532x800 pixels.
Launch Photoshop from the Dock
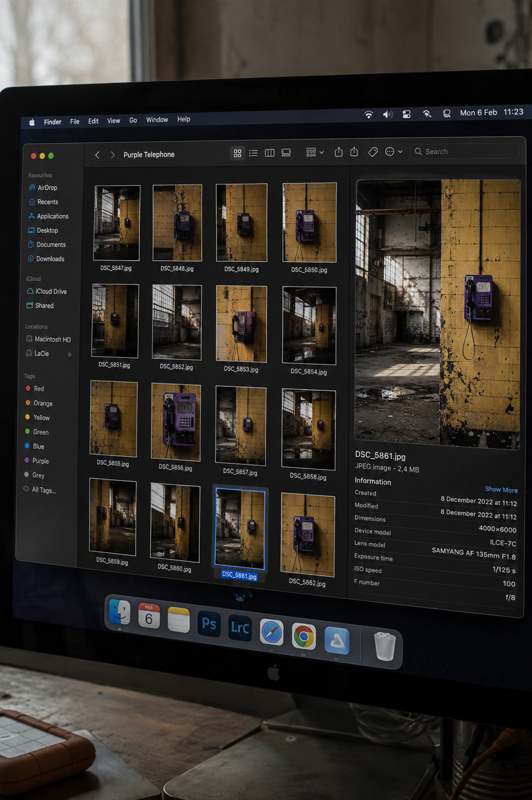(209, 624)
